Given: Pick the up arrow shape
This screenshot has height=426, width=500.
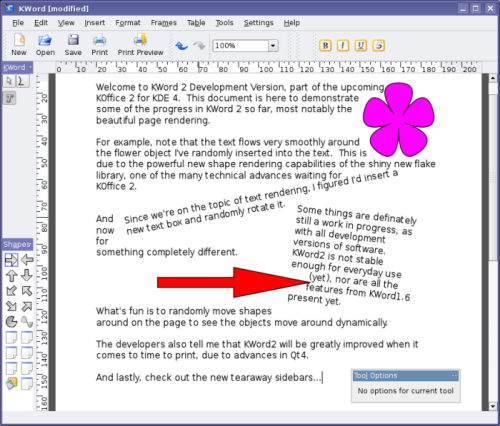Looking at the screenshot, I should click(x=11, y=275).
